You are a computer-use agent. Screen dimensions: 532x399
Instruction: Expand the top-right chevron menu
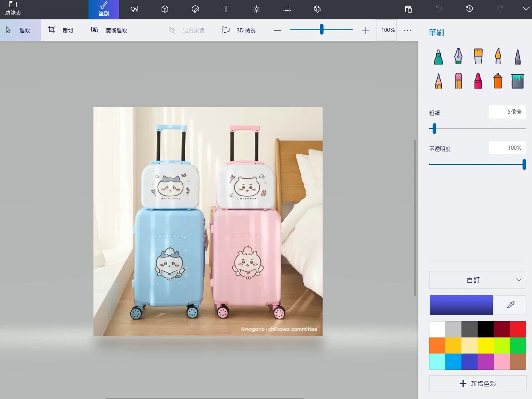tap(526, 9)
